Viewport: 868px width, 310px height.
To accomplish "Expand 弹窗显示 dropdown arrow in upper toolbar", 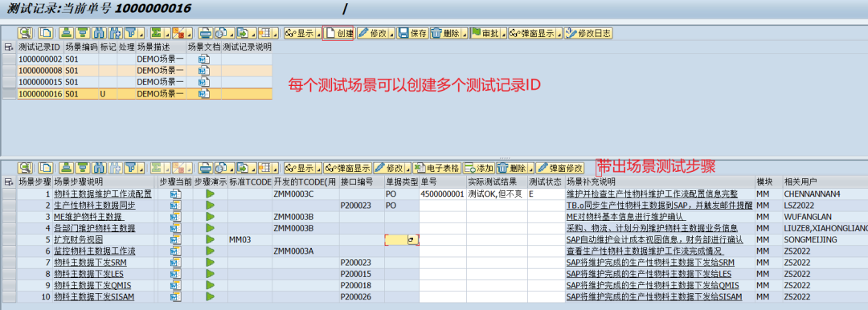I will pyautogui.click(x=559, y=34).
